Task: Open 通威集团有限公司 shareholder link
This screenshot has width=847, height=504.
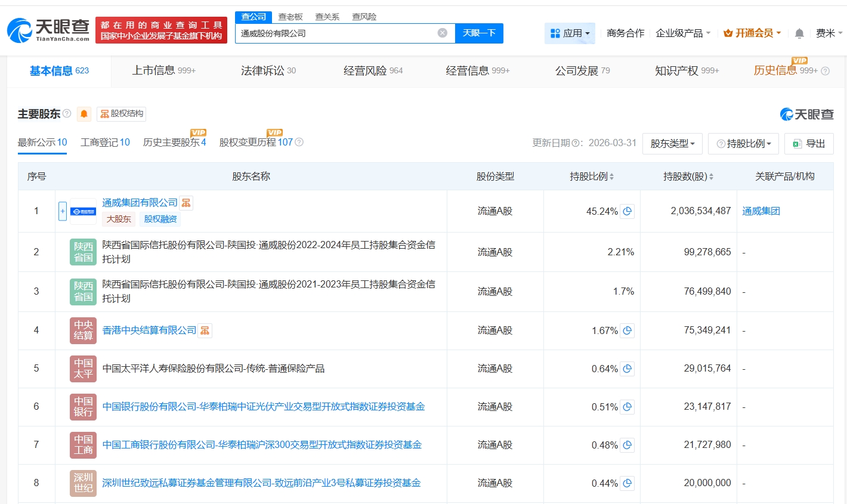Action: tap(140, 203)
